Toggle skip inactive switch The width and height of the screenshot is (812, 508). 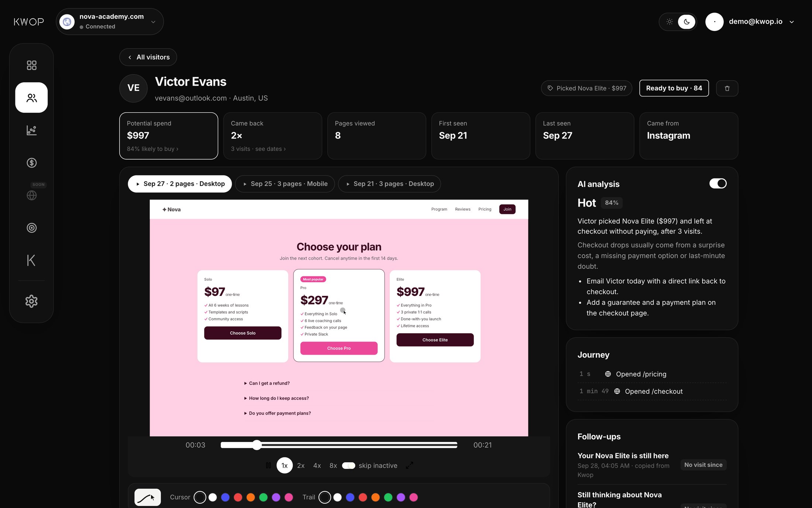[x=348, y=466]
